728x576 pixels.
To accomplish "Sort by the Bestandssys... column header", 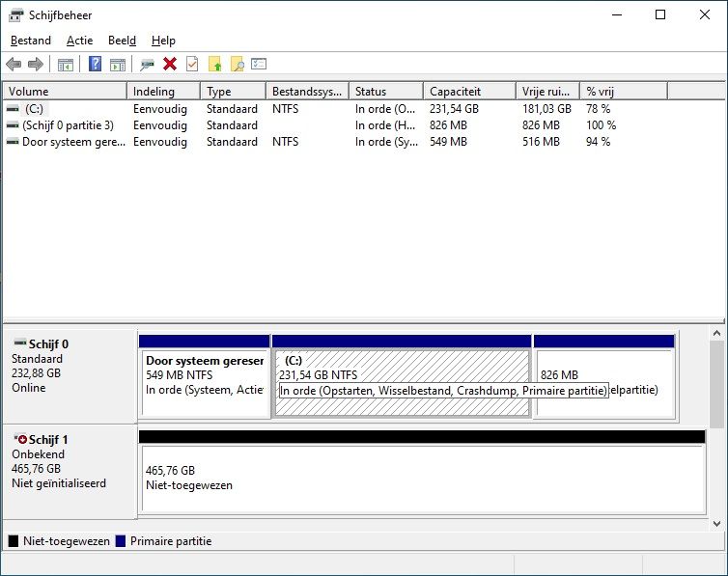I will point(308,91).
